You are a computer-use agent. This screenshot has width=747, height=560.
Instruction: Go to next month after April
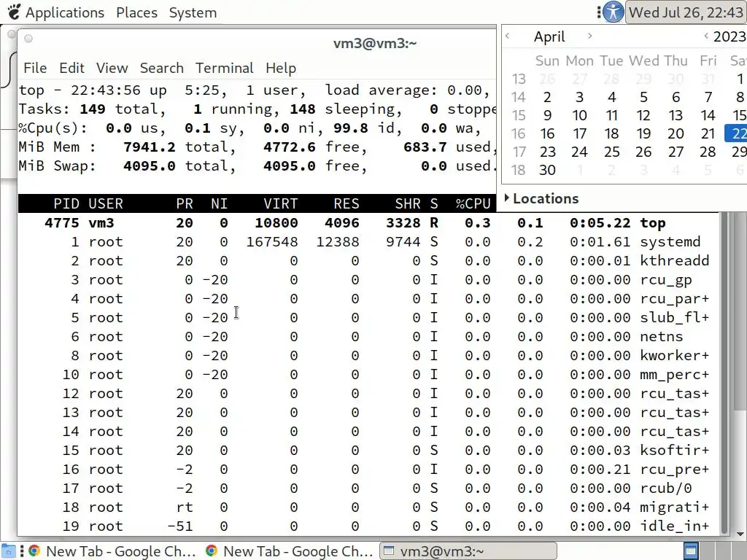click(x=589, y=36)
